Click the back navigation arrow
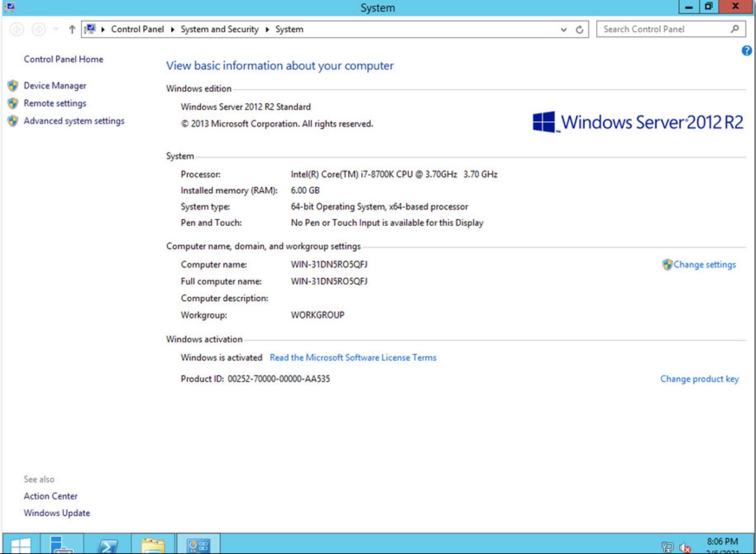 pyautogui.click(x=17, y=29)
